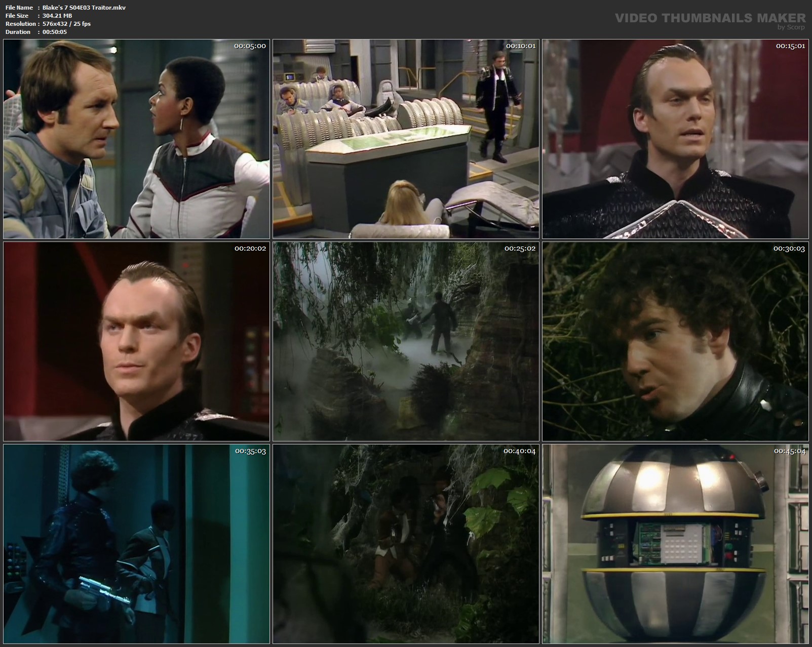
Task: Select the thumbnail stamped 00:10:01
Action: point(406,139)
